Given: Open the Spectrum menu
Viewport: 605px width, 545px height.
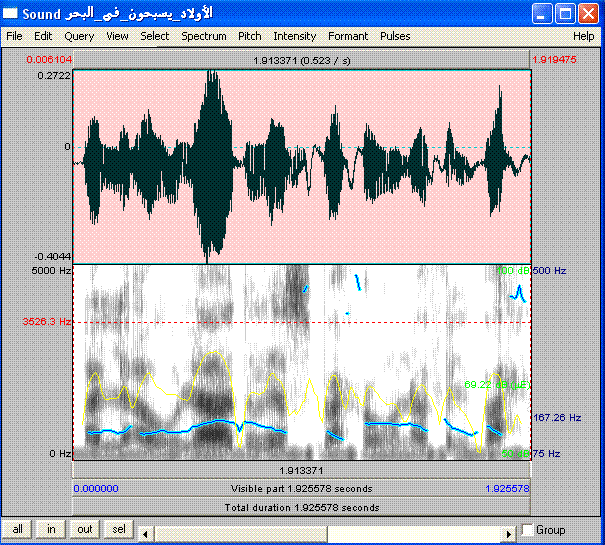Looking at the screenshot, I should [x=203, y=36].
